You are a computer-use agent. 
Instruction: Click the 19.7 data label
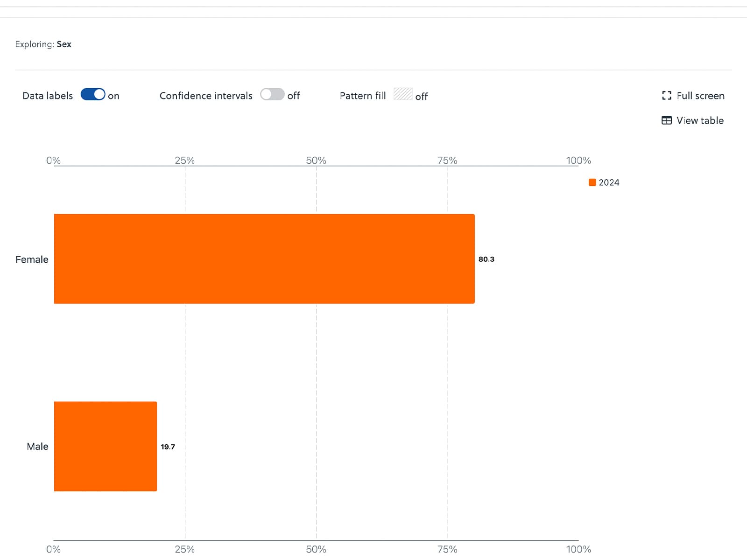pyautogui.click(x=168, y=447)
